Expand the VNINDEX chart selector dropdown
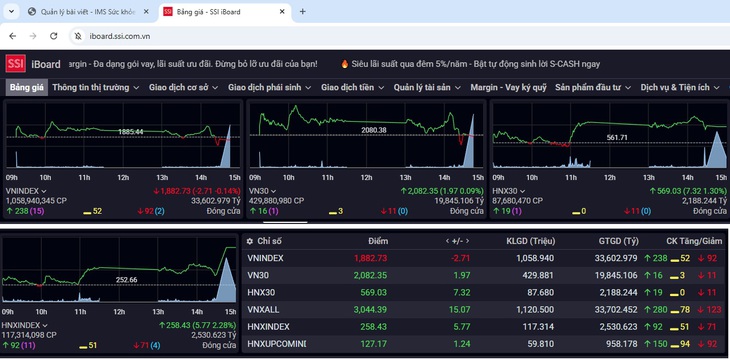Viewport: 730px width, 360px height. [x=44, y=191]
